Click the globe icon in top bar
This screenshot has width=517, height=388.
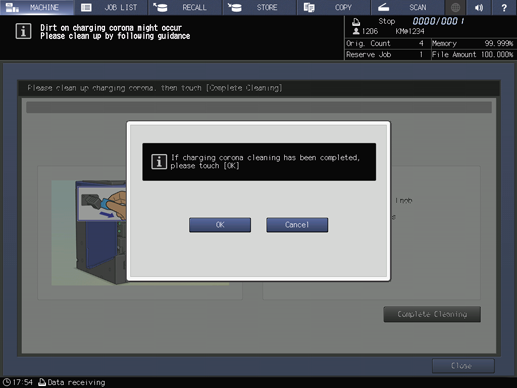pyautogui.click(x=455, y=7)
